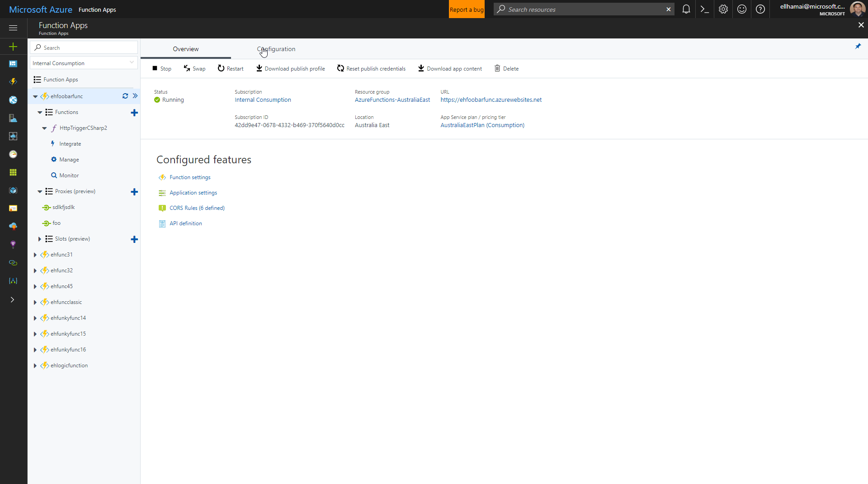The image size is (868, 484).
Task: Pin the blade using the pin icon
Action: (x=859, y=46)
